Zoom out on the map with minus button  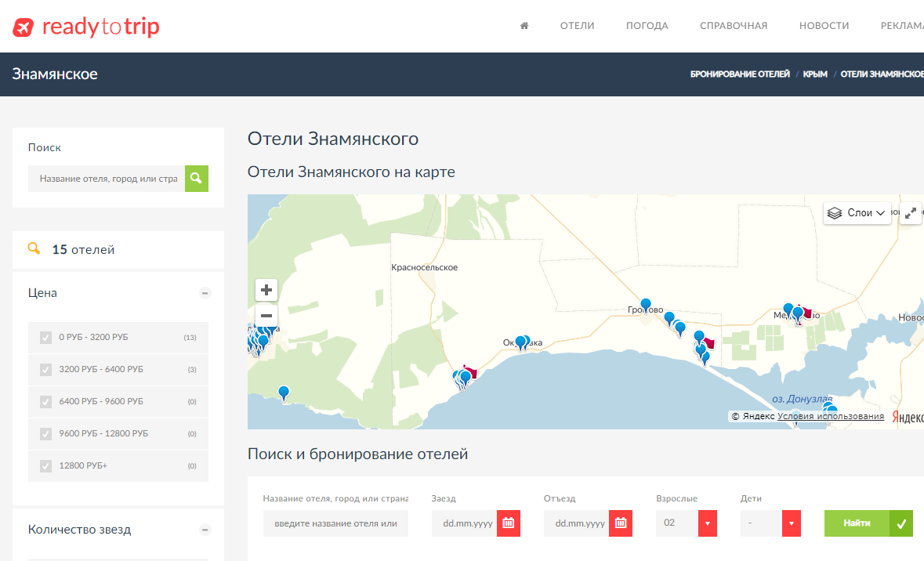tap(266, 316)
